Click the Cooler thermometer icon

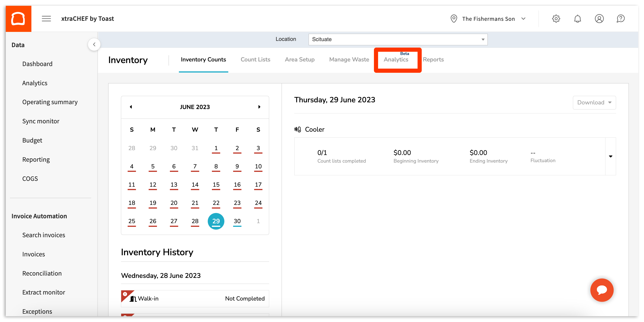pyautogui.click(x=297, y=129)
